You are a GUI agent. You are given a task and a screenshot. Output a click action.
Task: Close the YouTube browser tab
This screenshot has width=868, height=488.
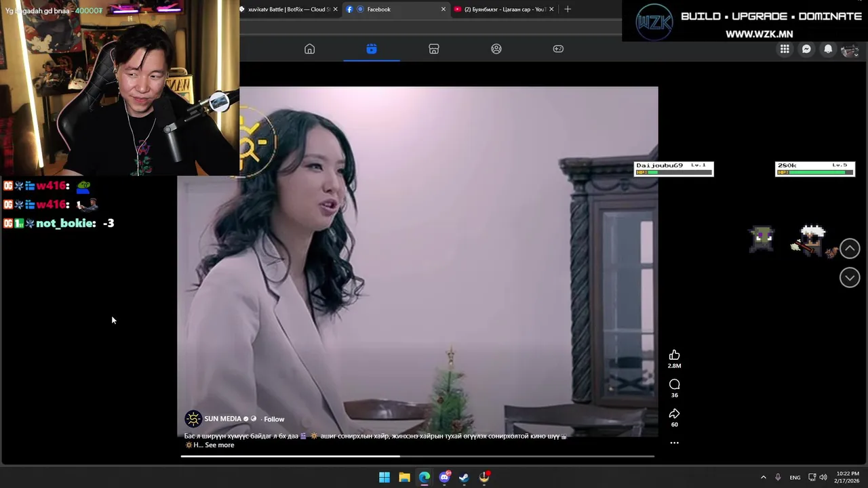(551, 9)
